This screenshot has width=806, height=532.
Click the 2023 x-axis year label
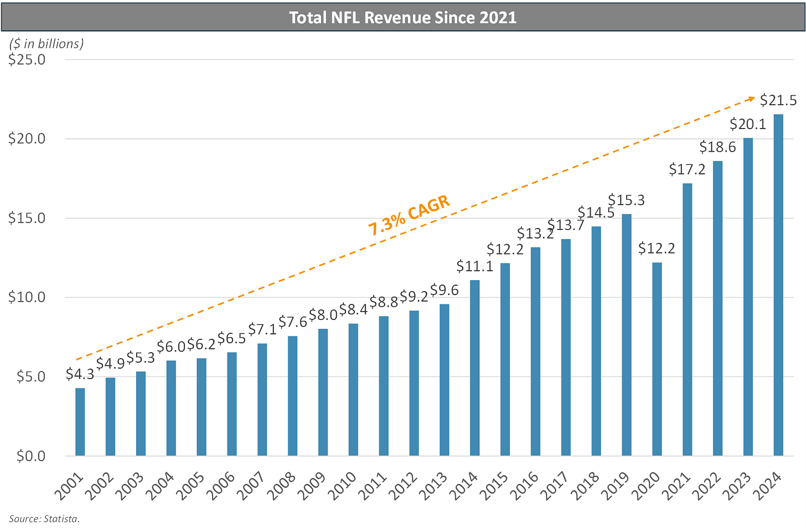point(737,486)
